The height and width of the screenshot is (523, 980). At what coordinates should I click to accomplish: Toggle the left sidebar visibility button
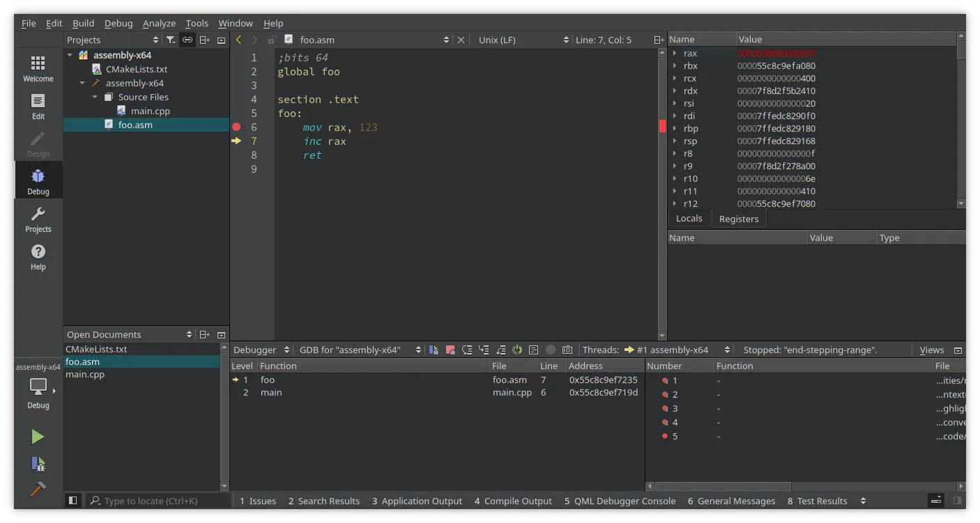[72, 501]
